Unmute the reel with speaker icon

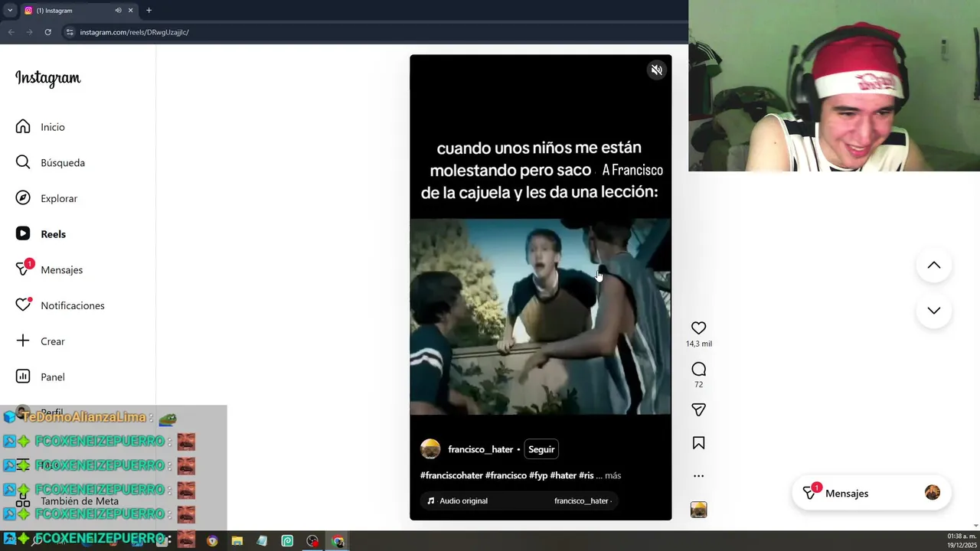pos(656,70)
